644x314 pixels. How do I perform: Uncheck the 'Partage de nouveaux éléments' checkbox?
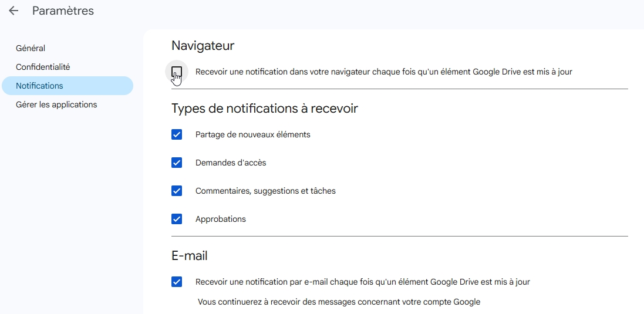(177, 134)
